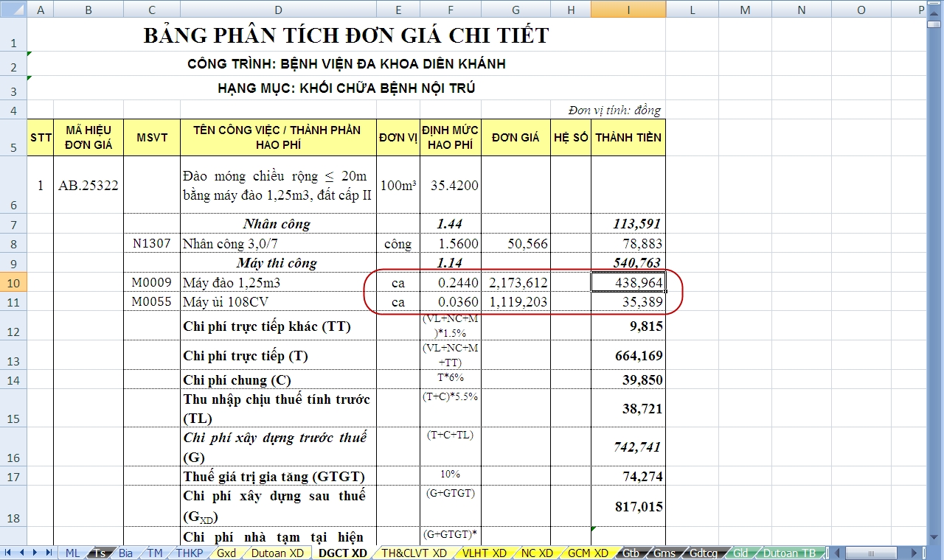Select row 15 by its row header

(x=13, y=408)
